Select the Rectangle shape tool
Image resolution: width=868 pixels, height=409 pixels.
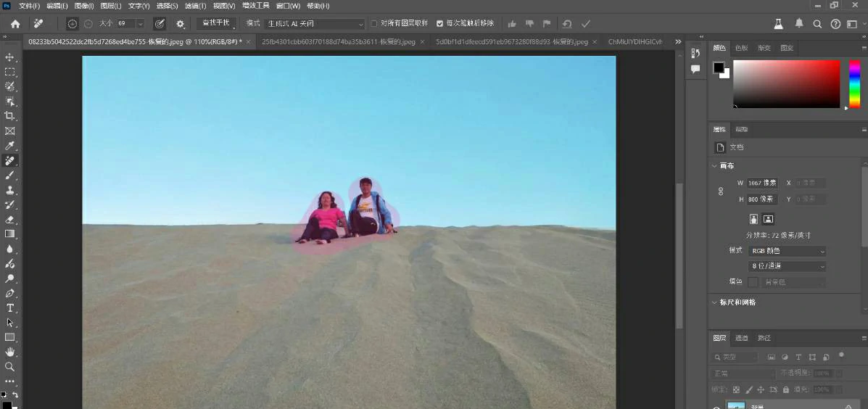point(9,337)
